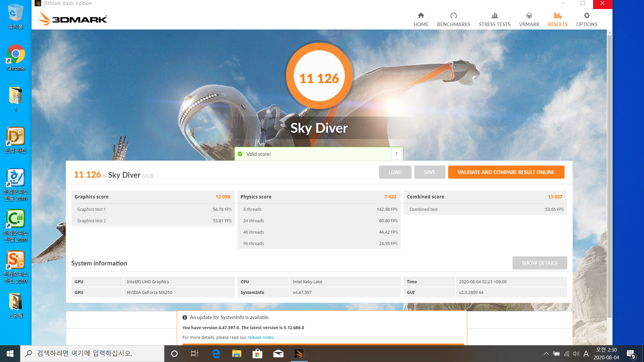Click the 3DMark logo
The image size is (644, 362).
(x=73, y=19)
